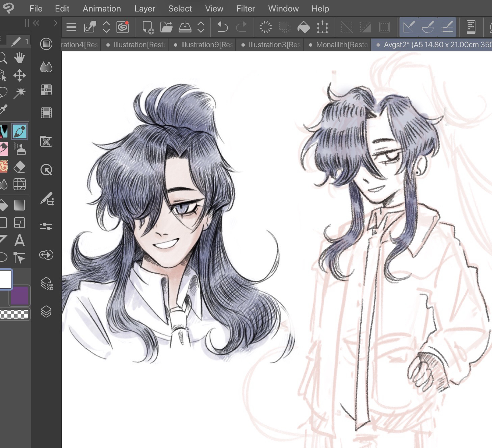Pick the Gradient tool
Viewport: 492px width, 448px height.
coord(20,205)
